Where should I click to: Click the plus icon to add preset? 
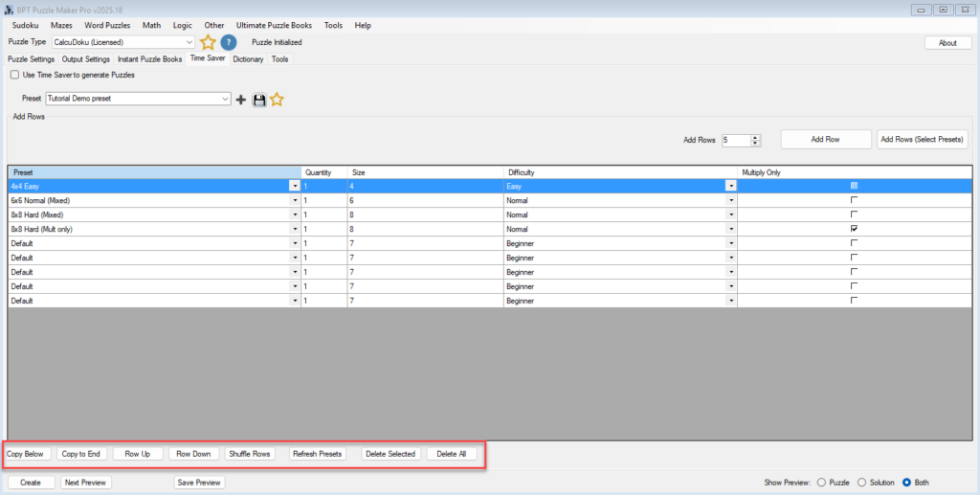click(241, 100)
